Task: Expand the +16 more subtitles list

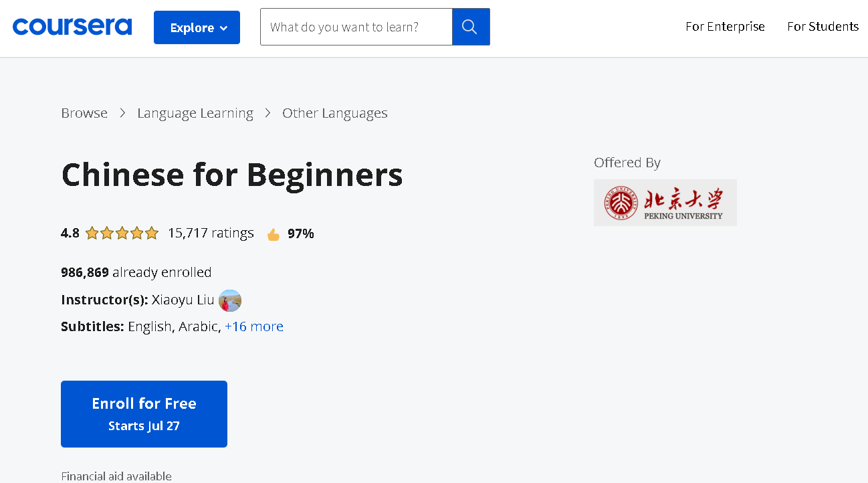Action: coord(254,326)
